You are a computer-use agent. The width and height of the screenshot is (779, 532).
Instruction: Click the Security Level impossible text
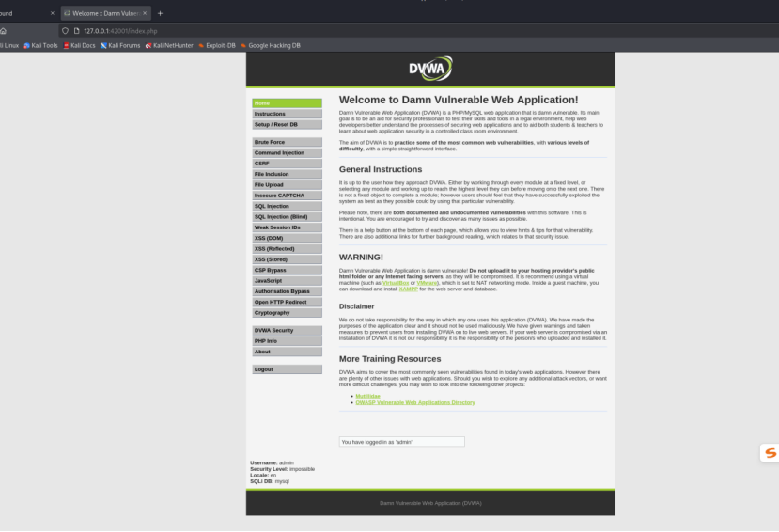282,469
